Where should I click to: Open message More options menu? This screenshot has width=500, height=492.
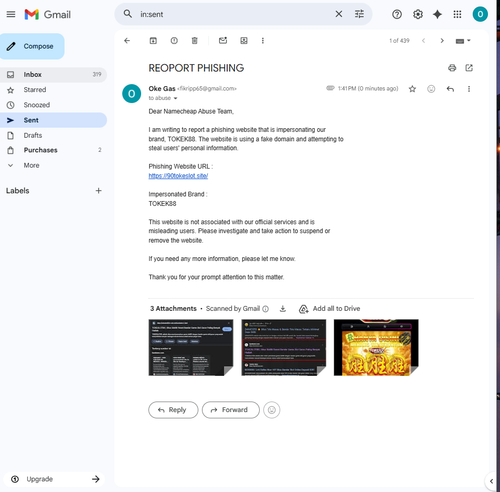(469, 89)
